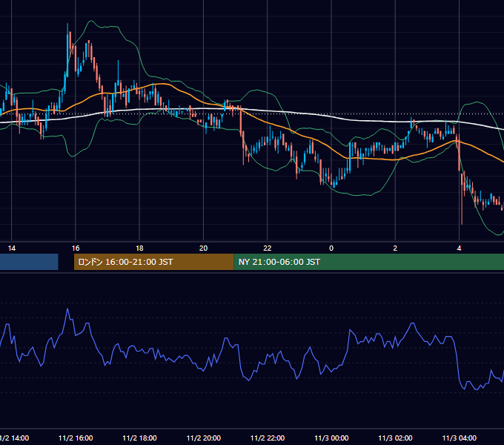
Task: Click the 16 hour axis label
Action: coord(76,248)
